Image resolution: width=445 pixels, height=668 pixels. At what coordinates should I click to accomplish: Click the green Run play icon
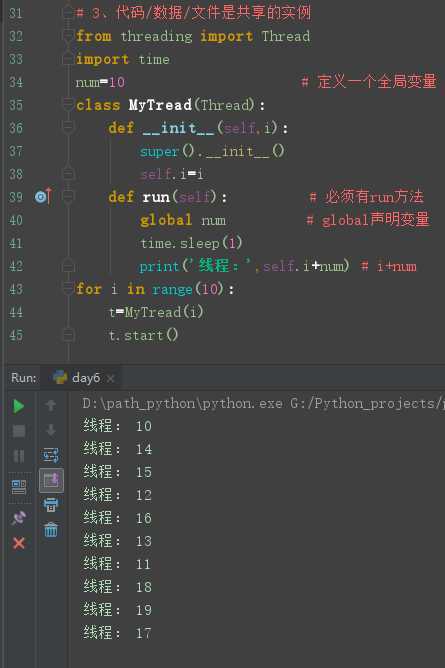pyautogui.click(x=18, y=406)
